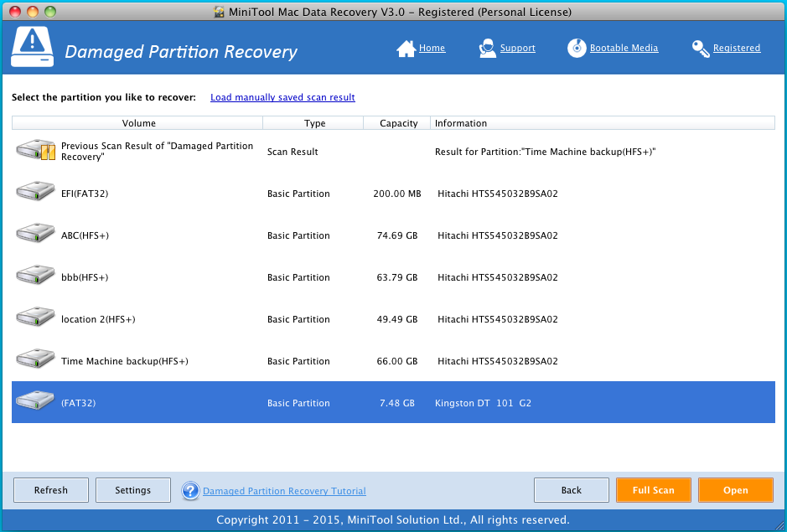This screenshot has width=787, height=532.
Task: Select the (FAT32) Kingston volume name
Action: coord(78,403)
